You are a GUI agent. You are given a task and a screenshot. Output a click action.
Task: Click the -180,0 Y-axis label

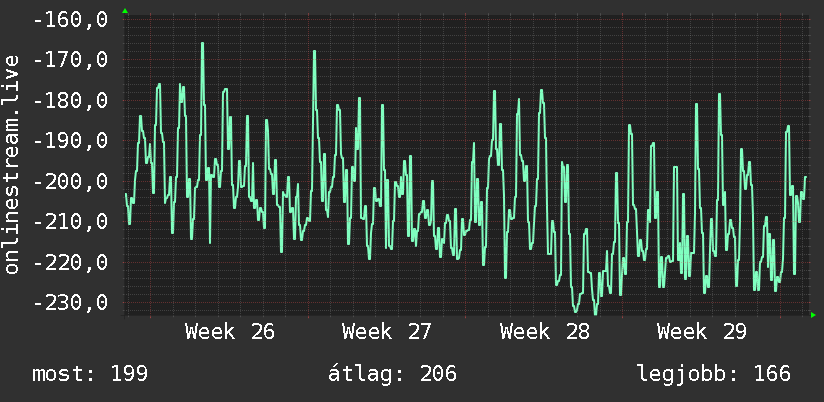[70, 100]
